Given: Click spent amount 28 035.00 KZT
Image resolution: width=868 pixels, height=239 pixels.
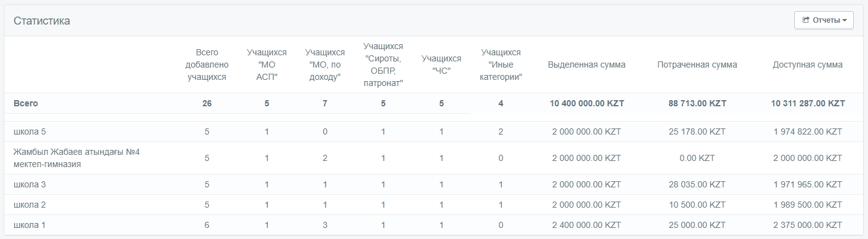Looking at the screenshot, I should (697, 184).
